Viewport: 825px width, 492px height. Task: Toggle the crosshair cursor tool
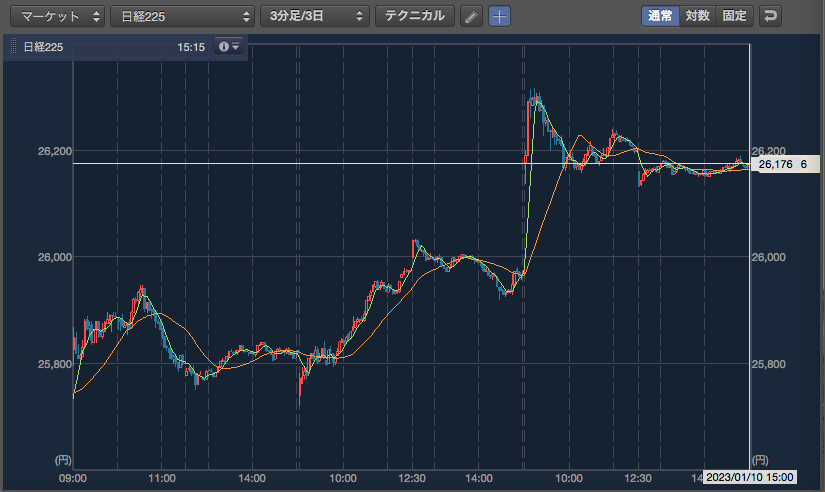click(x=499, y=16)
